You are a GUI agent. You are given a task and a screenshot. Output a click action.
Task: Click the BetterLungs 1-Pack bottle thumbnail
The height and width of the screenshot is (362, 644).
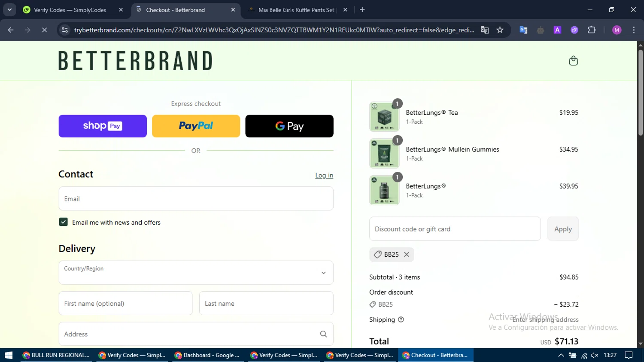pos(384,190)
